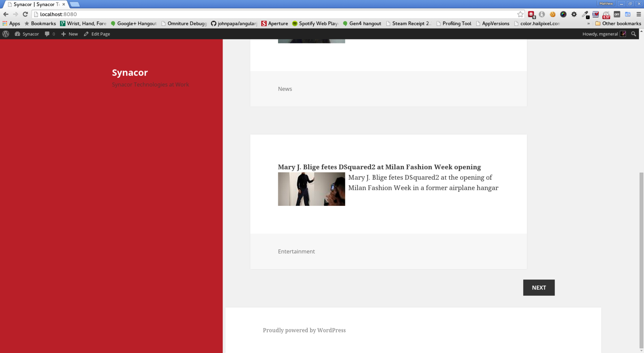644x353 pixels.
Task: Close the Synacor browser tab
Action: [64, 4]
